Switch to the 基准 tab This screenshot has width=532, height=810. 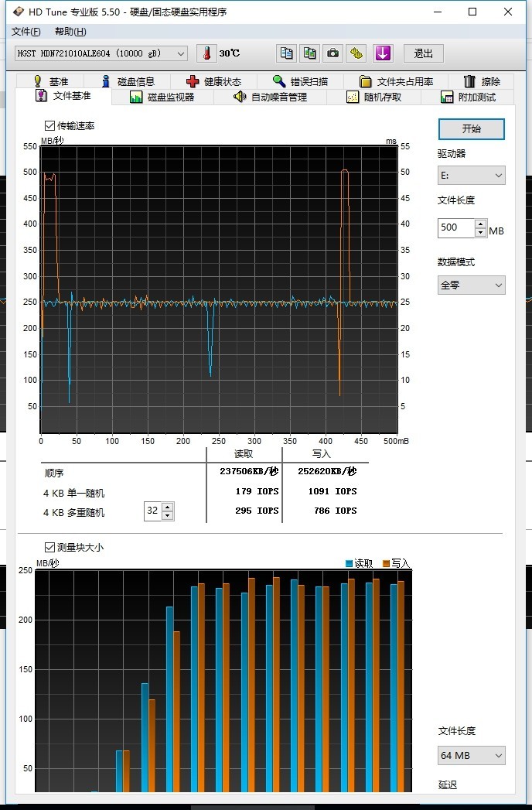[50, 81]
